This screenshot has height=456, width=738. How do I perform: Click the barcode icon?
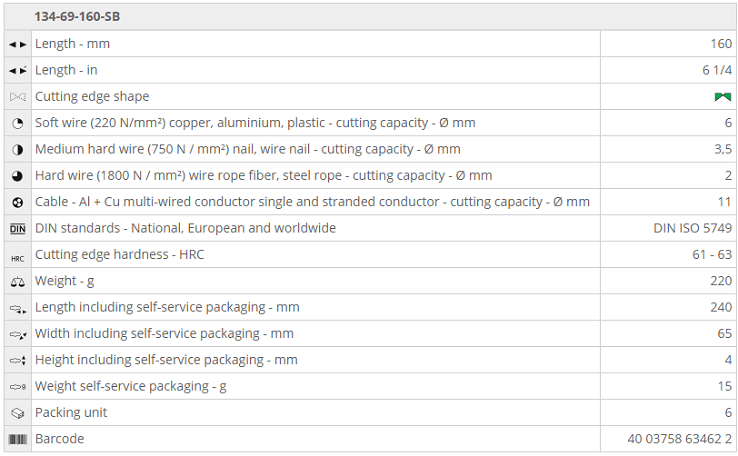tap(17, 440)
